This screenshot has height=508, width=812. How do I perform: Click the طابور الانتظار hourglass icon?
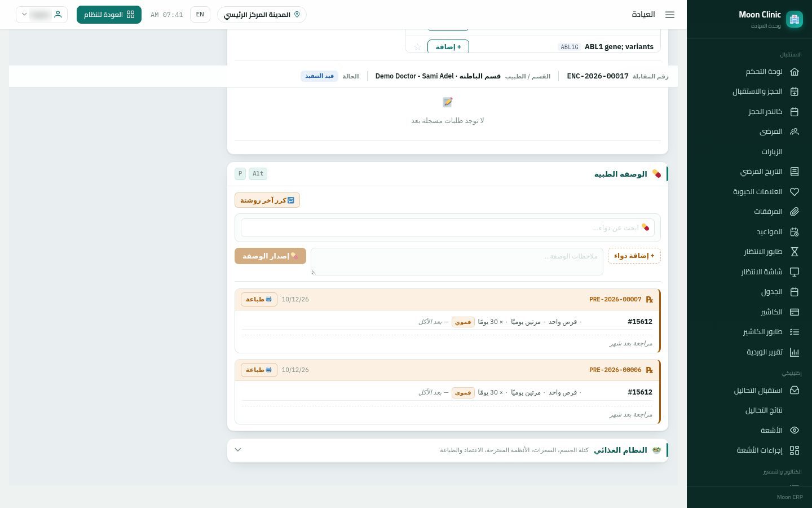coord(795,252)
